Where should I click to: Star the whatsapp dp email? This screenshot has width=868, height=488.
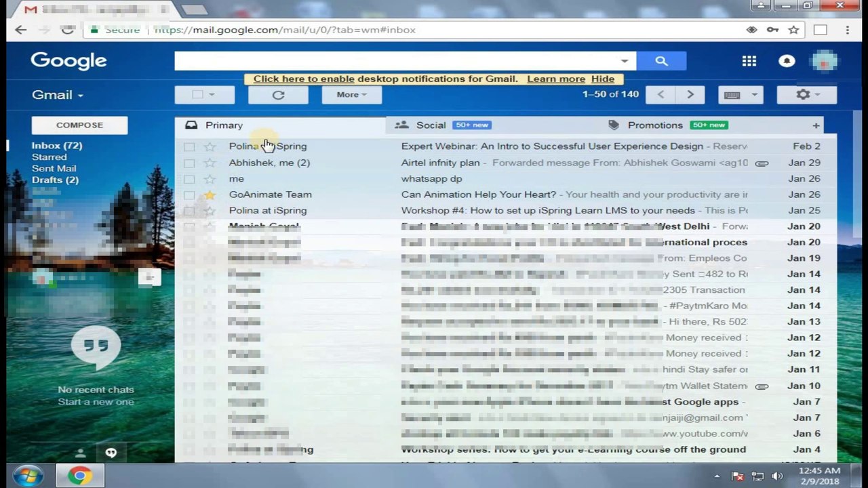click(x=210, y=179)
